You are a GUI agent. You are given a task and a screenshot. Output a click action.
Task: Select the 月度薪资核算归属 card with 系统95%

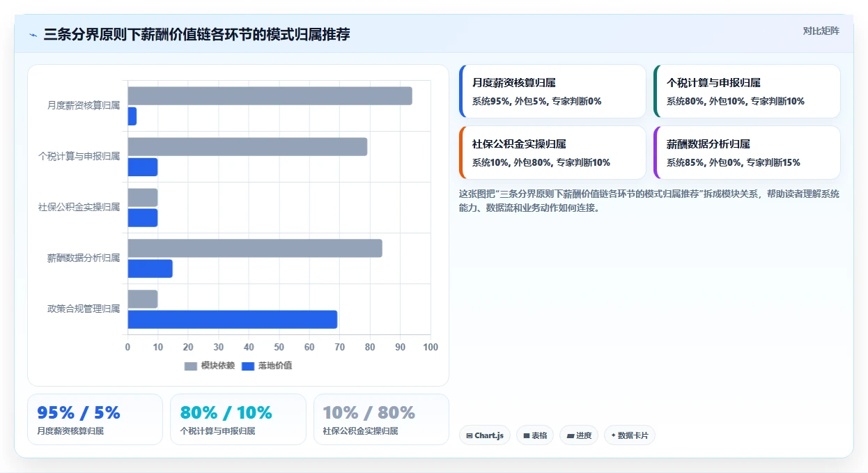pos(552,91)
